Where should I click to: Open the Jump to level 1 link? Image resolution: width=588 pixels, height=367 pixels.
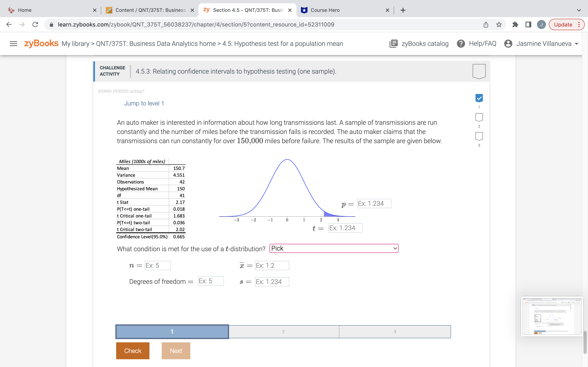tap(144, 103)
